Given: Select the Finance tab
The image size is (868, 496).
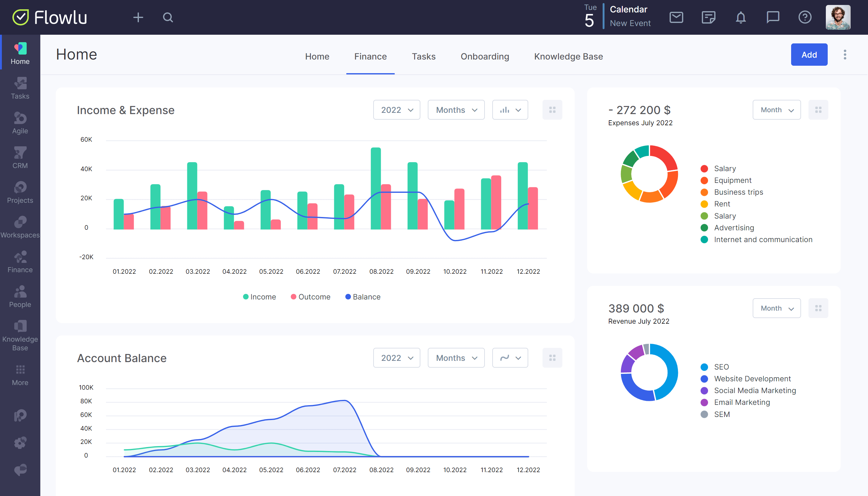Looking at the screenshot, I should click(370, 56).
